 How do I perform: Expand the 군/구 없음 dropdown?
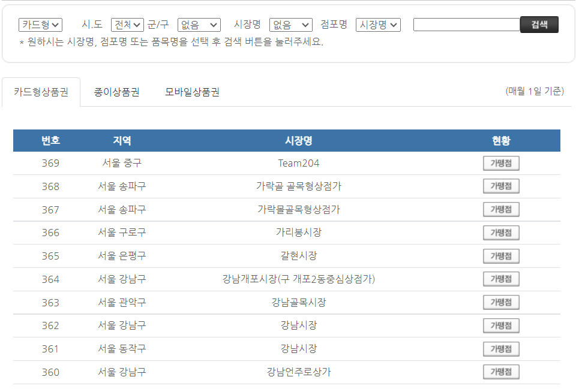pyautogui.click(x=199, y=25)
